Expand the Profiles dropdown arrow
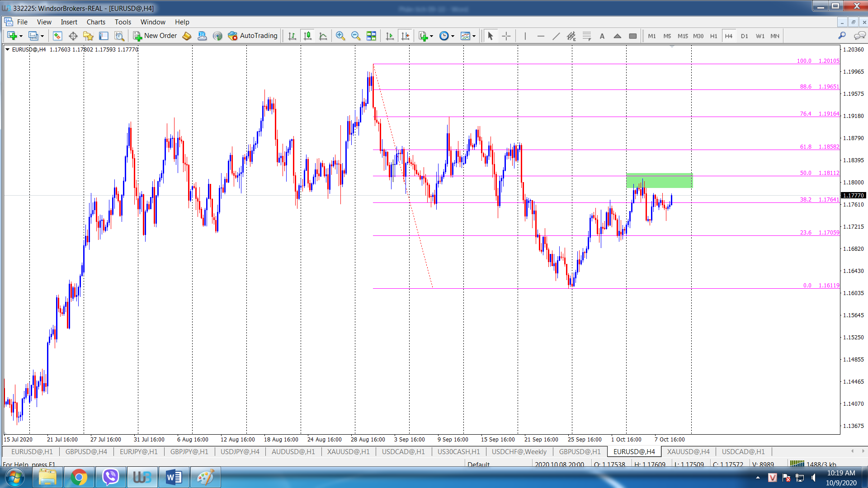 42,36
